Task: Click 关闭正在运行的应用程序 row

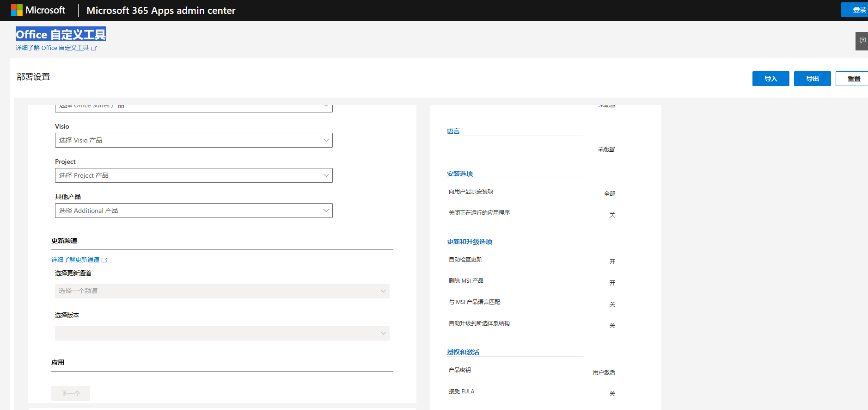Action: pos(532,213)
